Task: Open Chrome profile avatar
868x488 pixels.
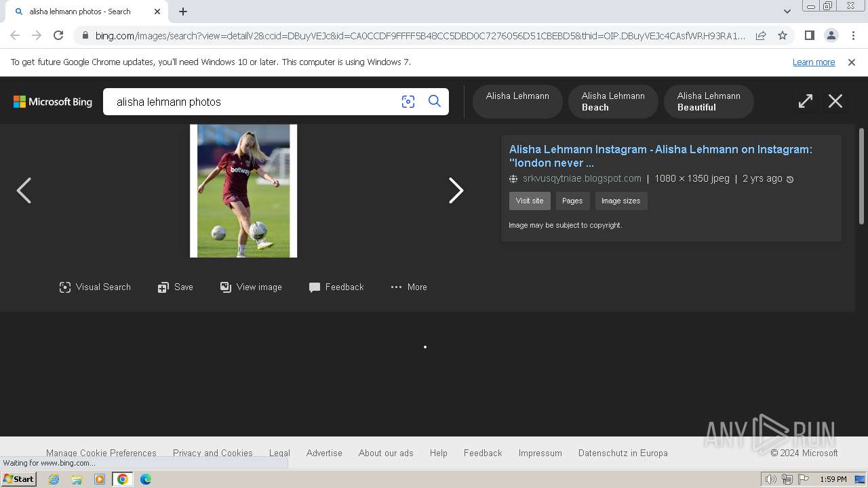Action: (x=831, y=36)
